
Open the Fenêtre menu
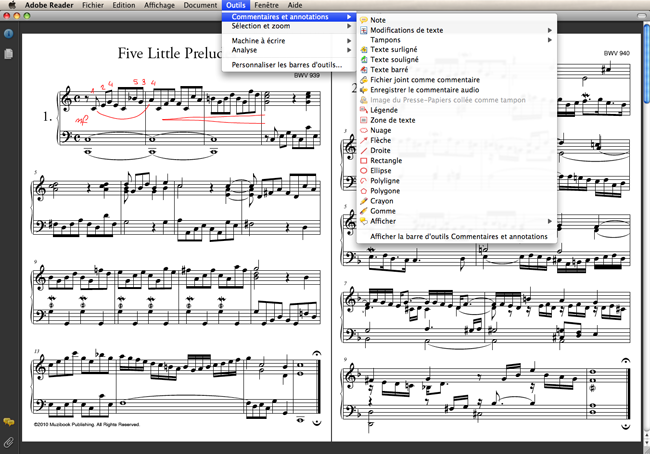[267, 5]
